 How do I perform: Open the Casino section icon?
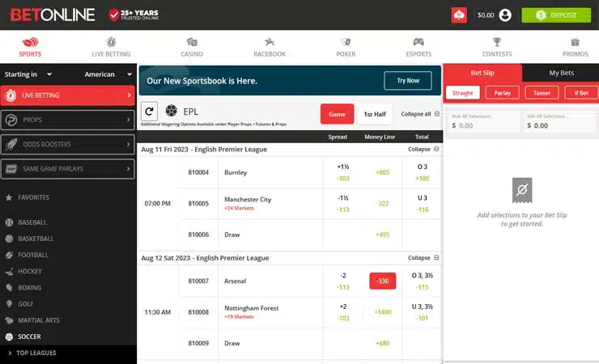(192, 42)
